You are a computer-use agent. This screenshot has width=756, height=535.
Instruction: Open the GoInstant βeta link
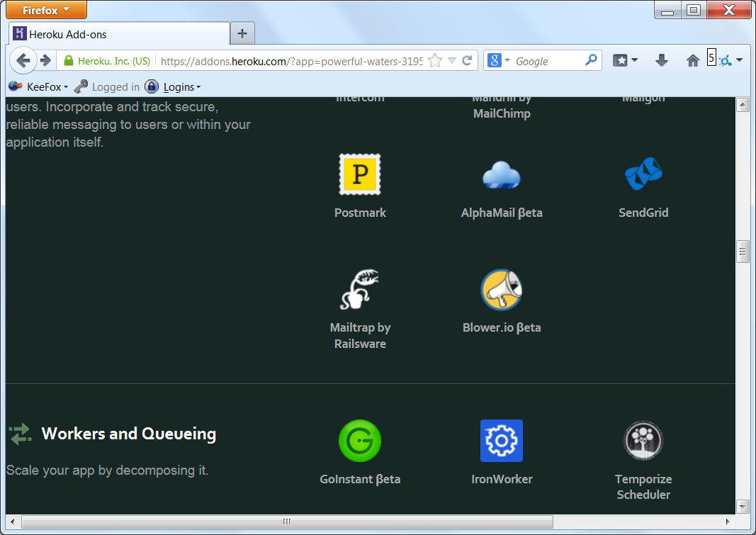point(360,479)
